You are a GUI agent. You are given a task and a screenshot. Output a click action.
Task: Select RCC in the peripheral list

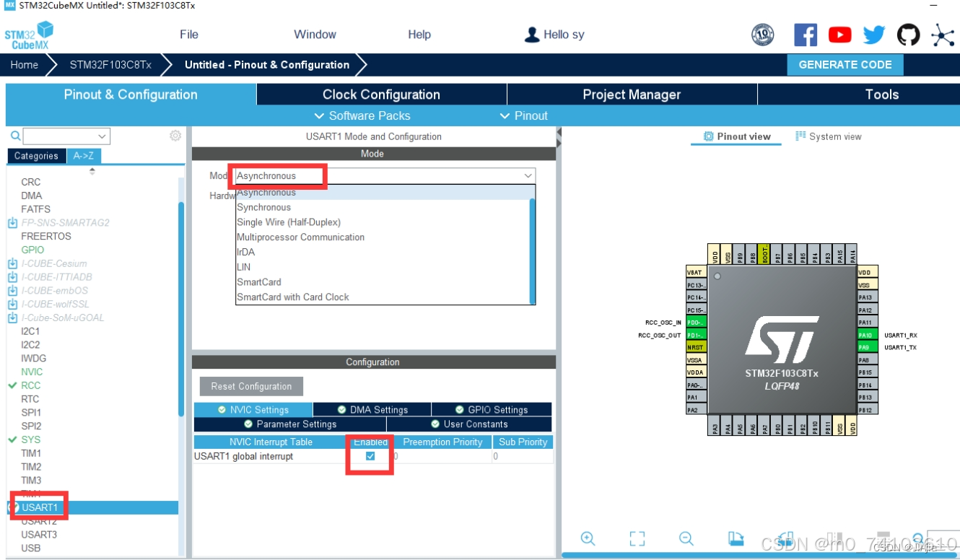(x=31, y=385)
